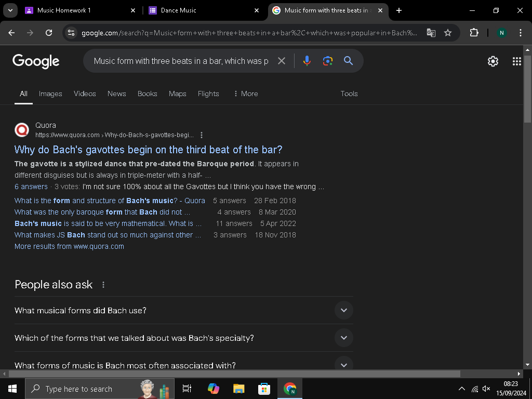This screenshot has height=399, width=532.
Task: Click the vertical scrollbar thumb
Action: tap(527, 89)
